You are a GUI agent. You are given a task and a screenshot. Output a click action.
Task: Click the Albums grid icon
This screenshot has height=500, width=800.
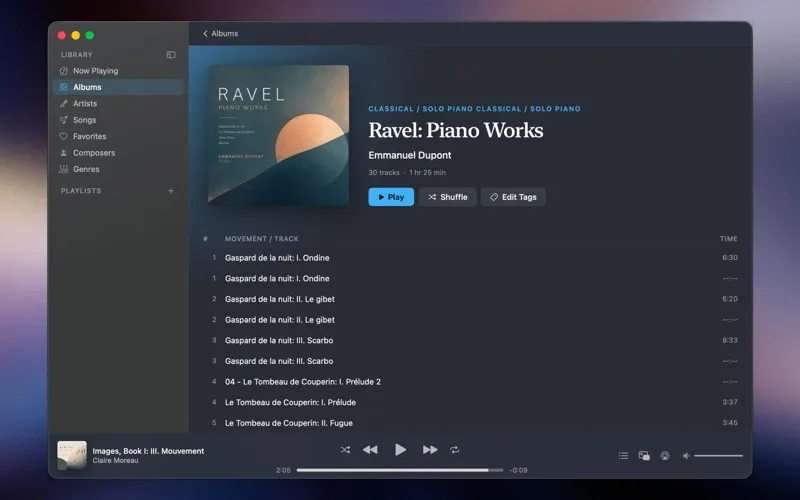[63, 87]
